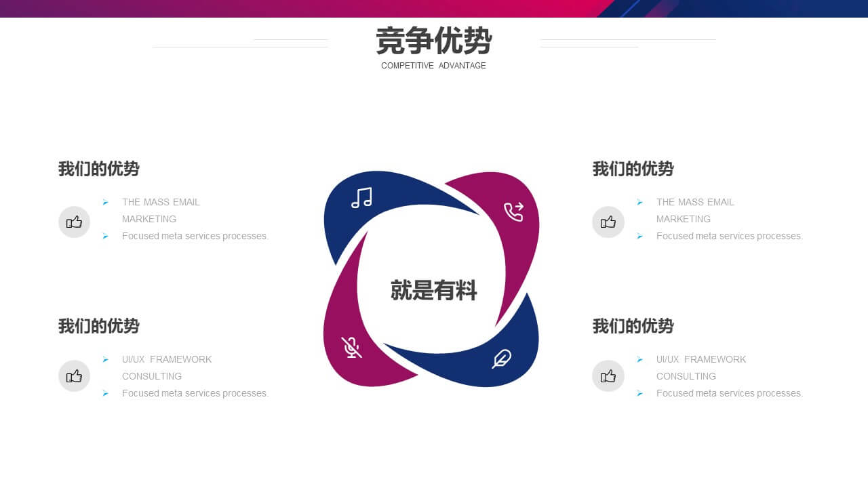Click thumbs-up icon beside right THE MASS EMAIL
Screen dimensions: 868x488
coord(608,222)
